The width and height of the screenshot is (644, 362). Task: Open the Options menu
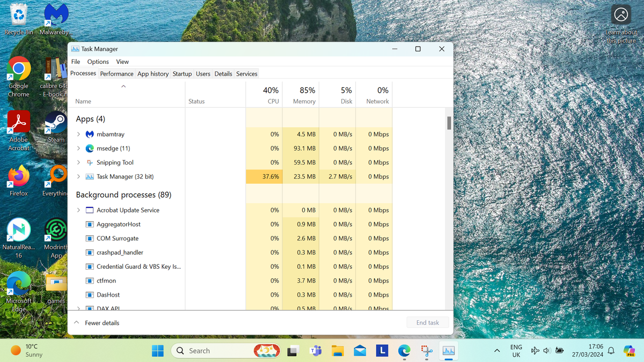point(98,61)
